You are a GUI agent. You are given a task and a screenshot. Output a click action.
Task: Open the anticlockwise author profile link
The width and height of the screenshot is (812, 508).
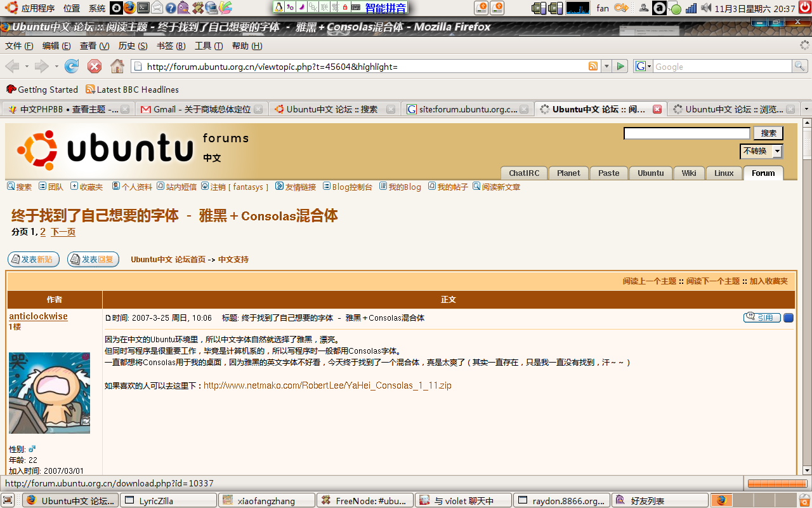pos(38,316)
